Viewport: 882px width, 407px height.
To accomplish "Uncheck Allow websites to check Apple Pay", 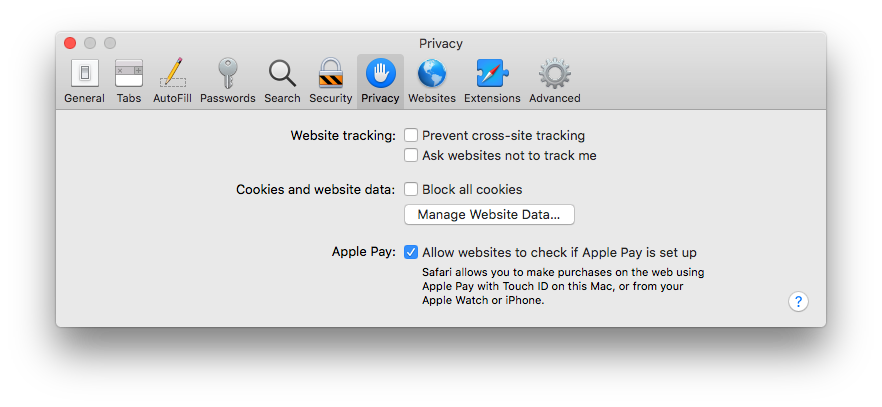I will (411, 252).
